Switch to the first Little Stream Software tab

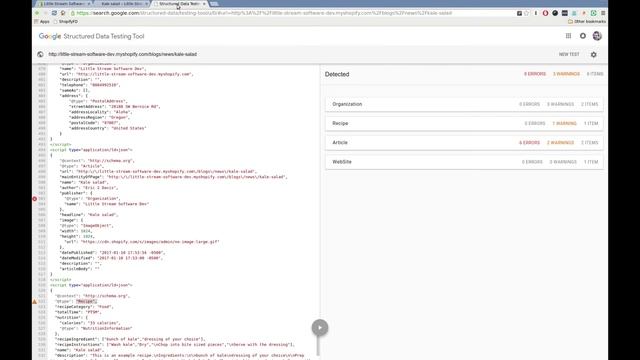[63, 4]
